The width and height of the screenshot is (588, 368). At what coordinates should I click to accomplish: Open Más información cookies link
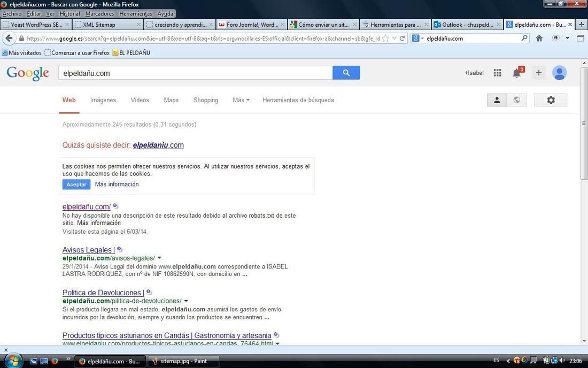click(117, 184)
